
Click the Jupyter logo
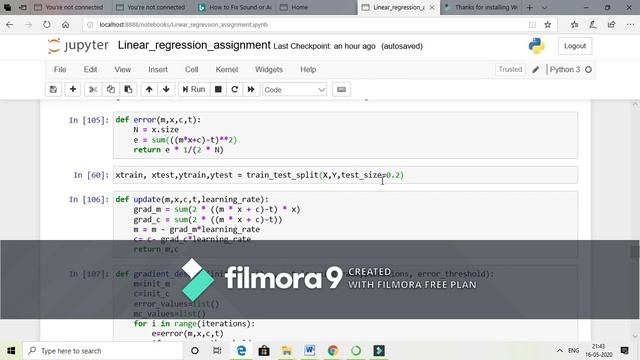click(78, 45)
